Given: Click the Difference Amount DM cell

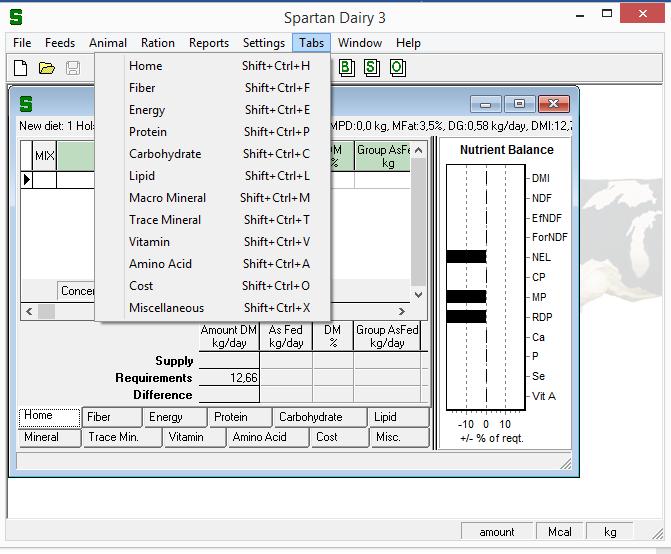Looking at the screenshot, I should pos(229,394).
